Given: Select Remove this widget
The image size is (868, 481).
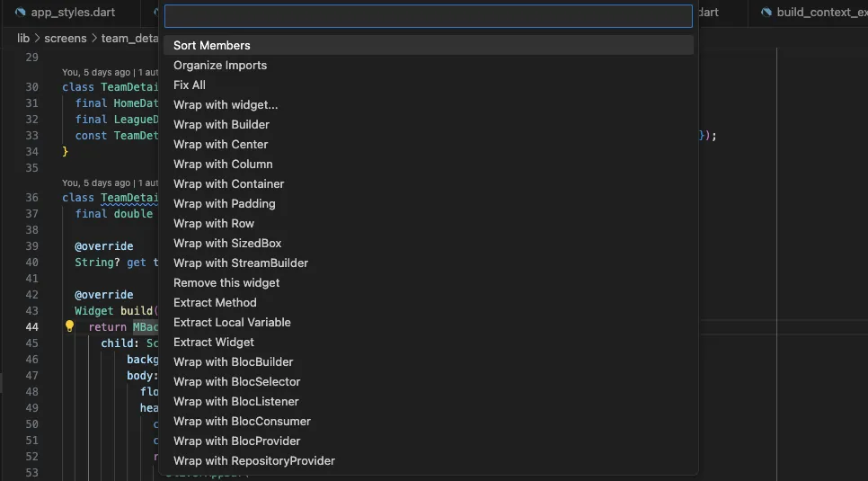Looking at the screenshot, I should (226, 282).
